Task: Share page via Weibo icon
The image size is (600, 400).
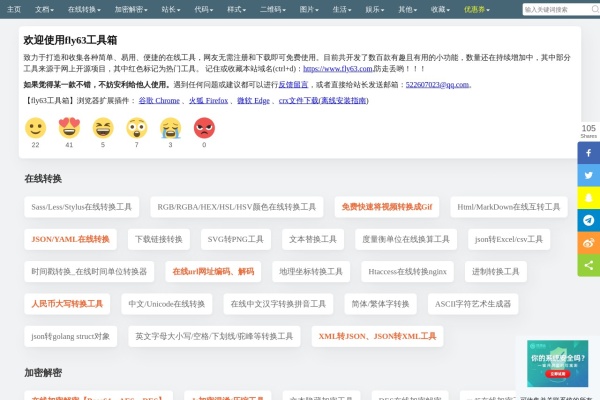Action: tap(588, 242)
